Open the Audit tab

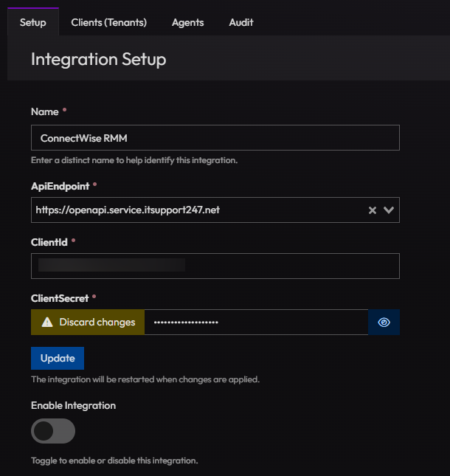pos(241,22)
